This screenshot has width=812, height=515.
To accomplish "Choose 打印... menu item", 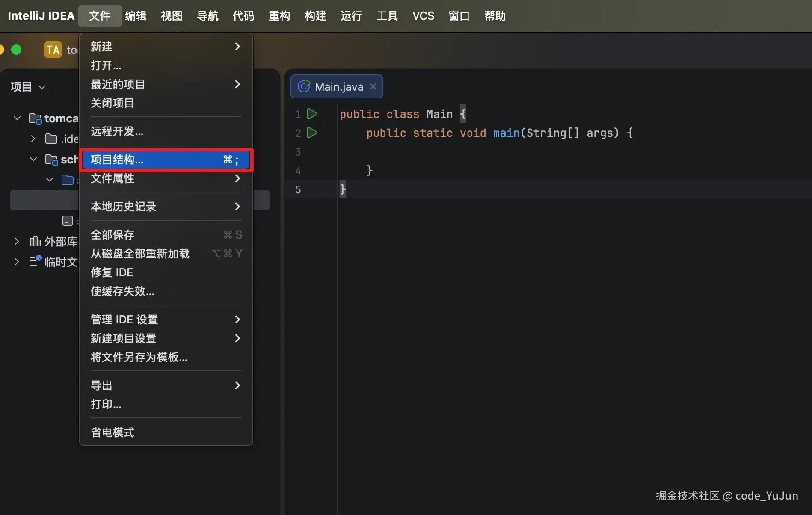I will coord(166,404).
